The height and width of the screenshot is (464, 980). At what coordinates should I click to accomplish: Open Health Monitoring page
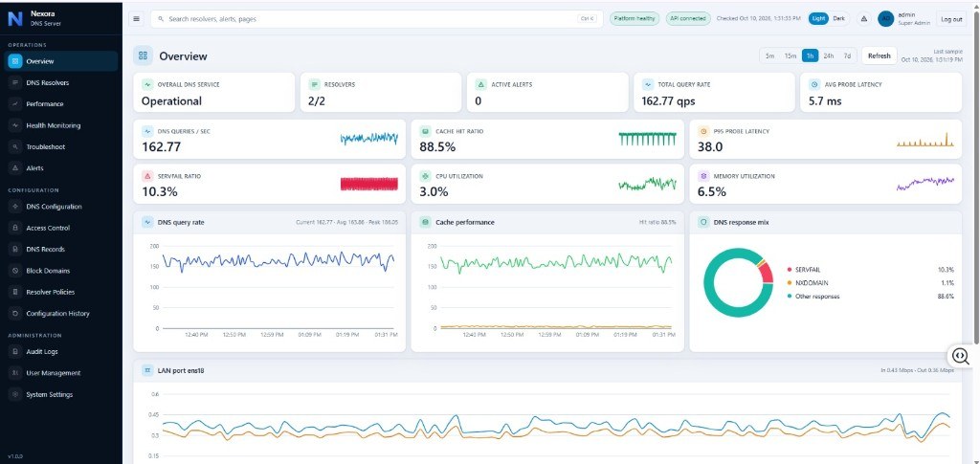61,125
